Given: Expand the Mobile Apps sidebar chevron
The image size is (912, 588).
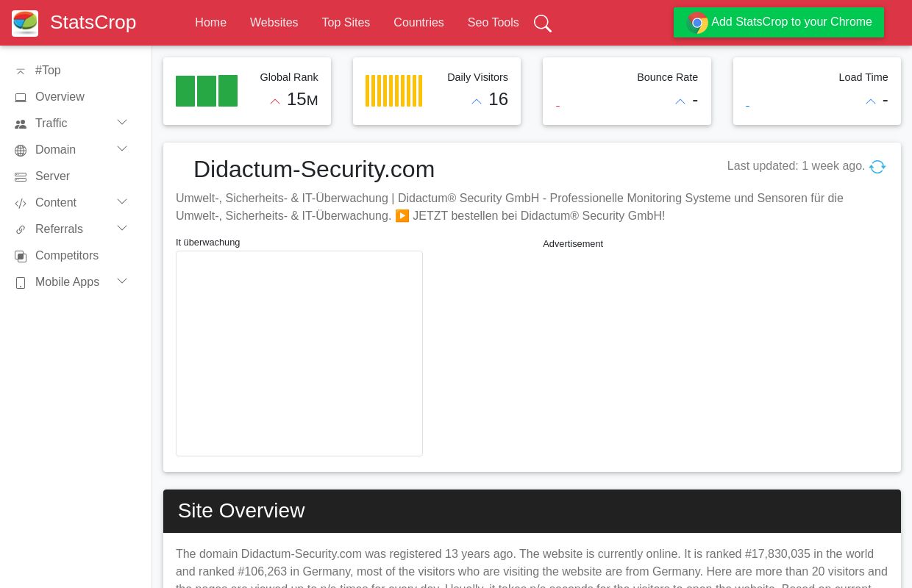Looking at the screenshot, I should pos(122,281).
